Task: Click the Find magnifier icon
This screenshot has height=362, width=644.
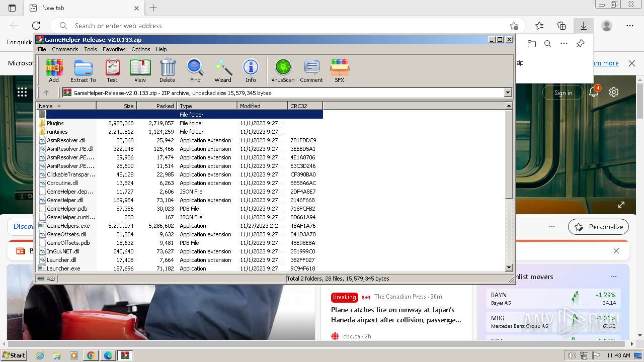Action: click(x=195, y=70)
